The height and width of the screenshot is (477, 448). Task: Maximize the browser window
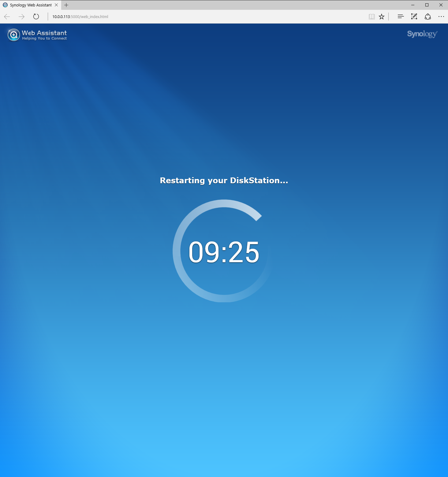pos(427,5)
